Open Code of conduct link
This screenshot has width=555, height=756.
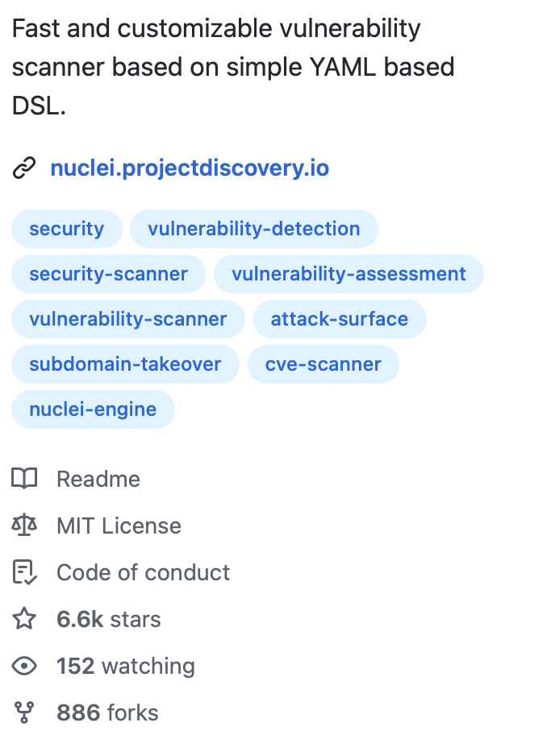[x=143, y=573]
